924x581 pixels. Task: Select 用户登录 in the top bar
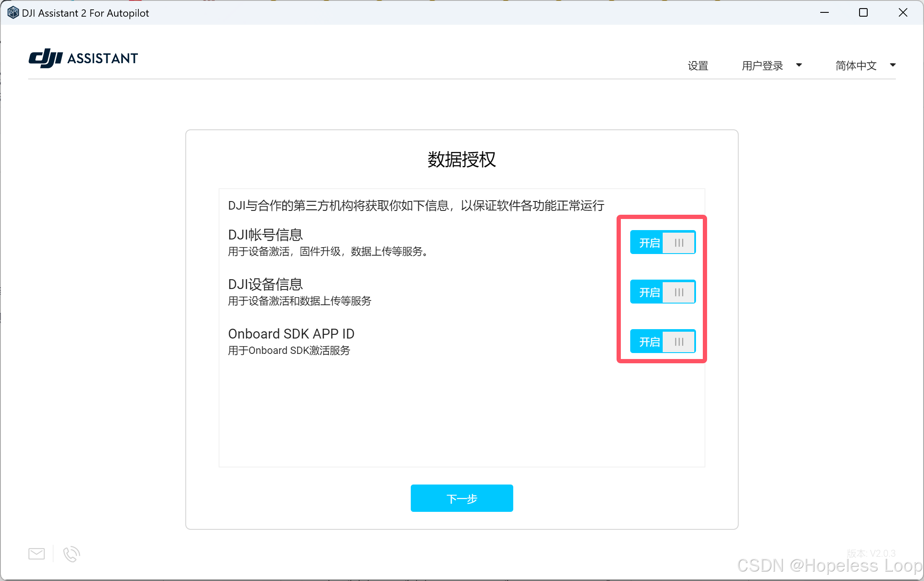[x=762, y=66]
